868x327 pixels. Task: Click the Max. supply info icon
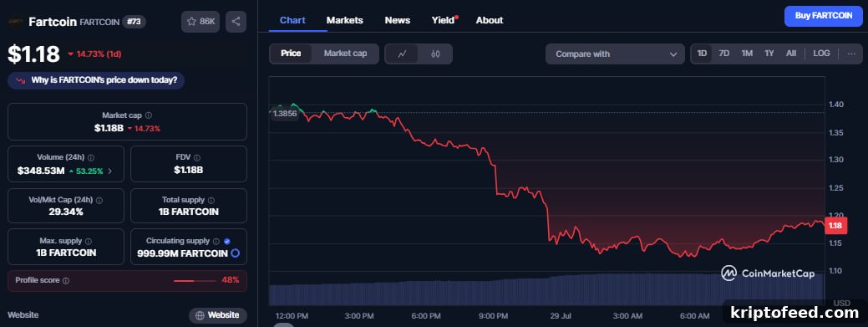(x=89, y=242)
